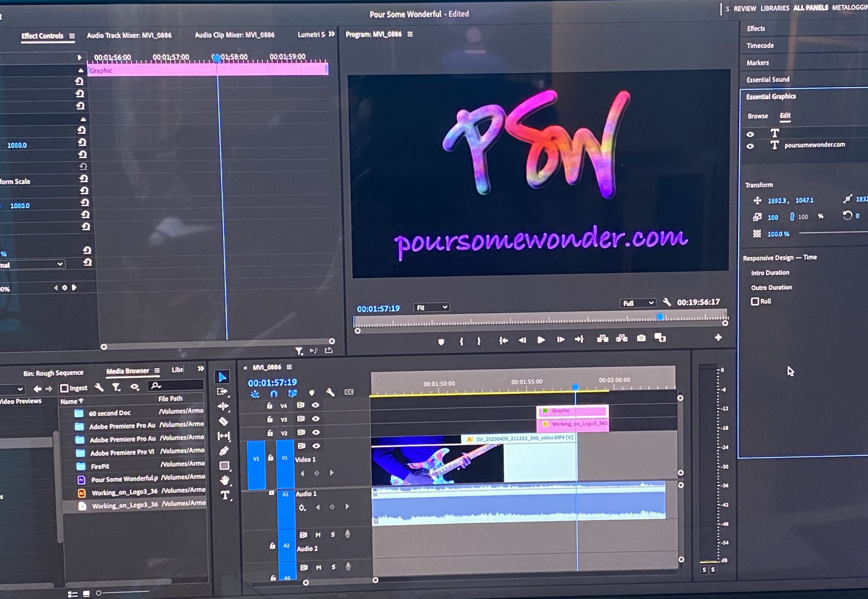Open Button Editor plus icon
The height and width of the screenshot is (599, 868).
[718, 338]
